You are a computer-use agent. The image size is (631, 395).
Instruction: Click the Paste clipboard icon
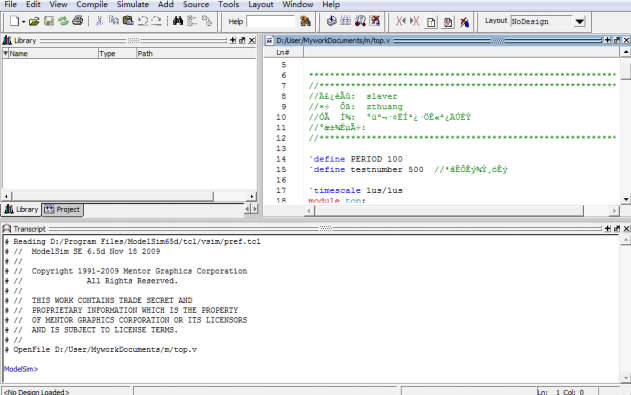point(128,21)
